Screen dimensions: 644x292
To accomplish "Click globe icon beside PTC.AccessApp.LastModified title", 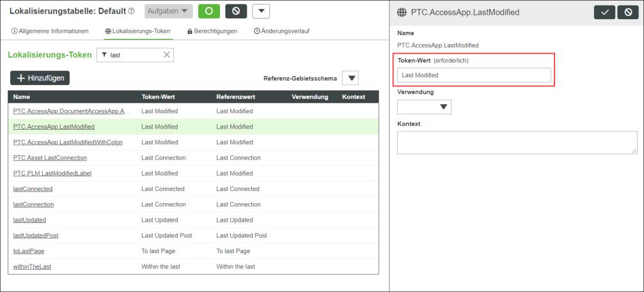I will coord(402,13).
